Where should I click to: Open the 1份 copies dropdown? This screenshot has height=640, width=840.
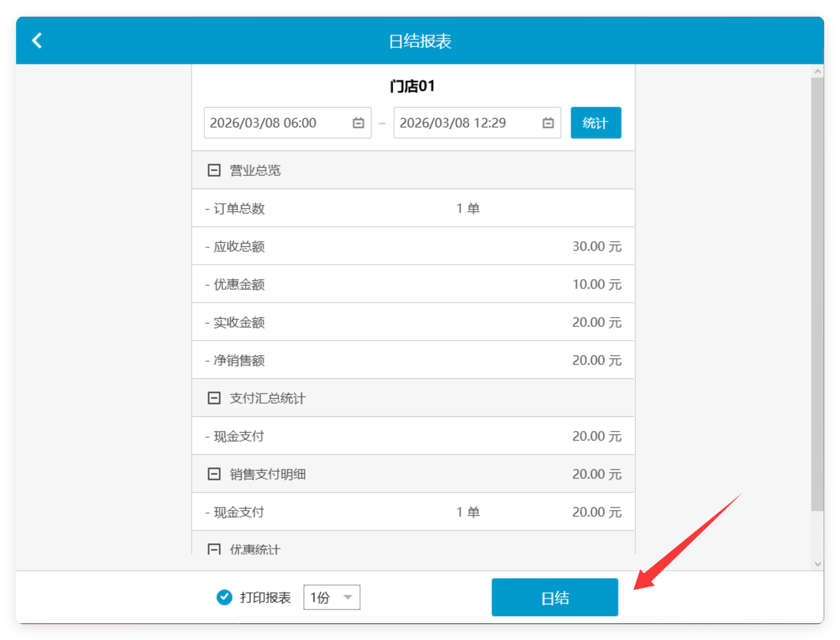click(x=332, y=597)
